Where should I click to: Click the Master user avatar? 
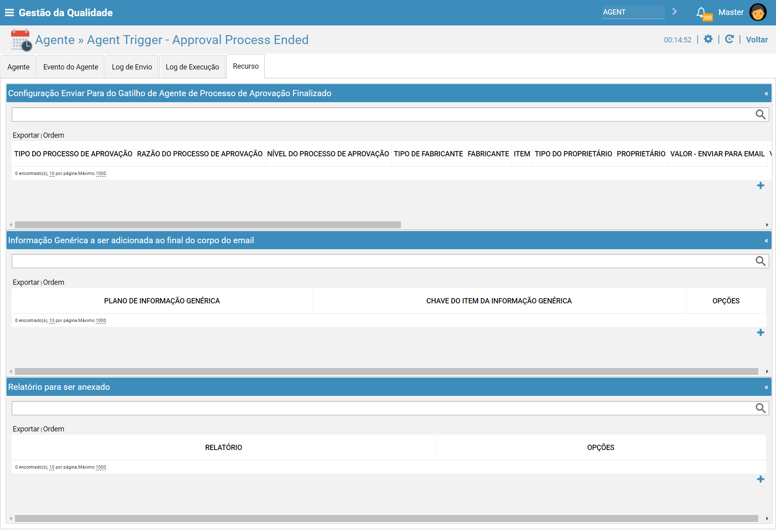tap(758, 12)
